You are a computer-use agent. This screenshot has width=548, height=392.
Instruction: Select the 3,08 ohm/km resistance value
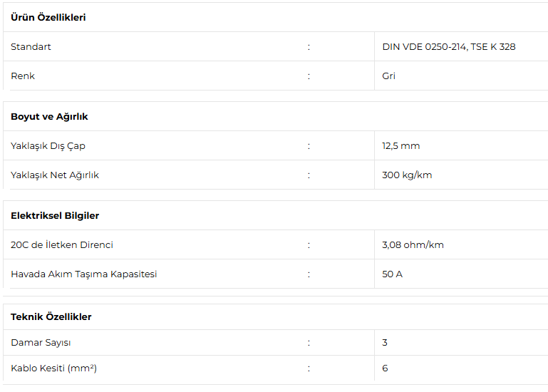click(413, 245)
